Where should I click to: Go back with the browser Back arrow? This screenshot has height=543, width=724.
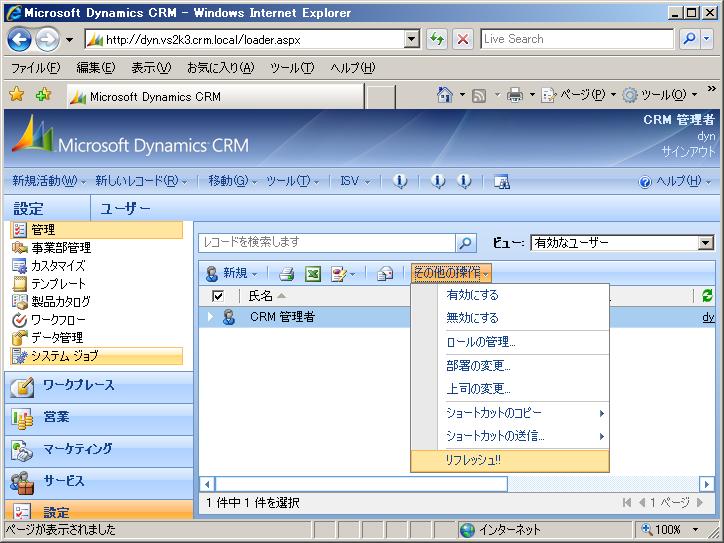click(19, 40)
